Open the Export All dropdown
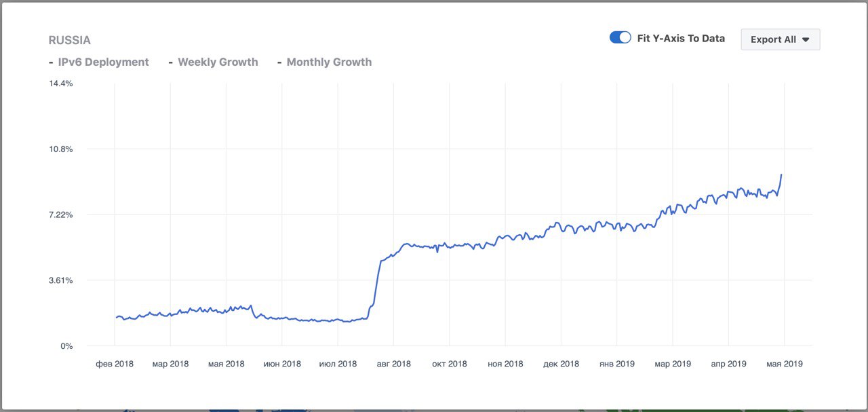Image resolution: width=868 pixels, height=412 pixels. pyautogui.click(x=781, y=39)
